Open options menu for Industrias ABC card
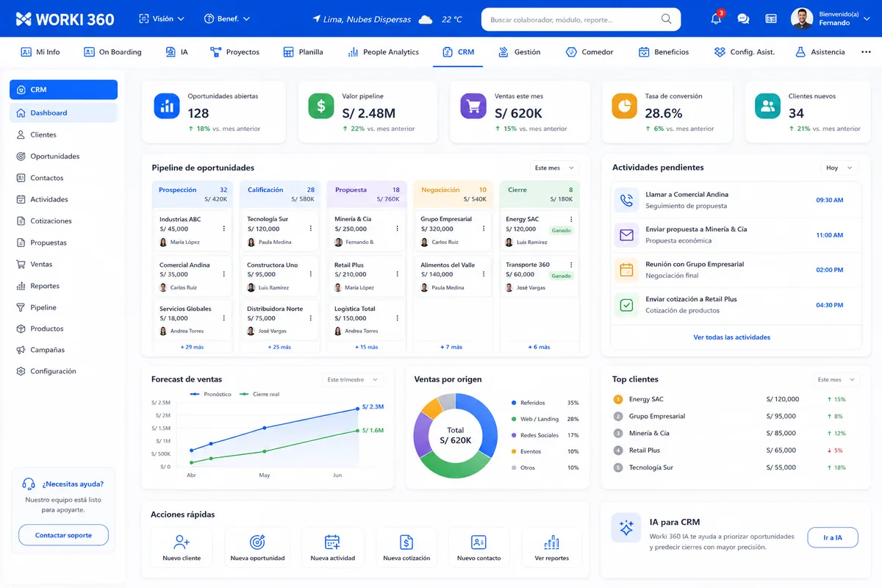Screen dimensions: 882x588 [x=224, y=229]
